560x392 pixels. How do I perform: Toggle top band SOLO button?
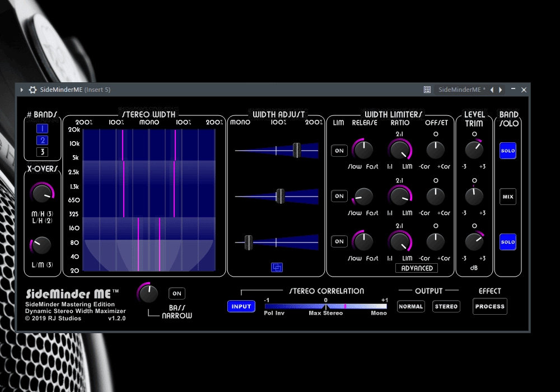pyautogui.click(x=508, y=151)
